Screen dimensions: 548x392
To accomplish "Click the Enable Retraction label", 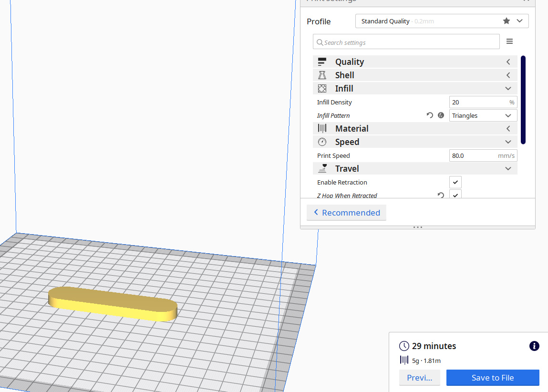I will click(342, 182).
